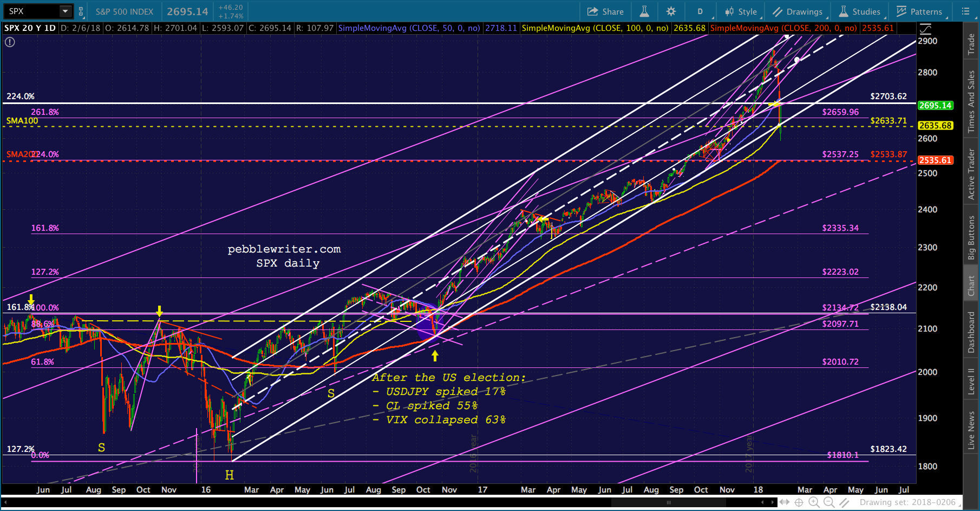Open the flask (thinkScript editor) icon
The image size is (980, 511).
pyautogui.click(x=644, y=11)
